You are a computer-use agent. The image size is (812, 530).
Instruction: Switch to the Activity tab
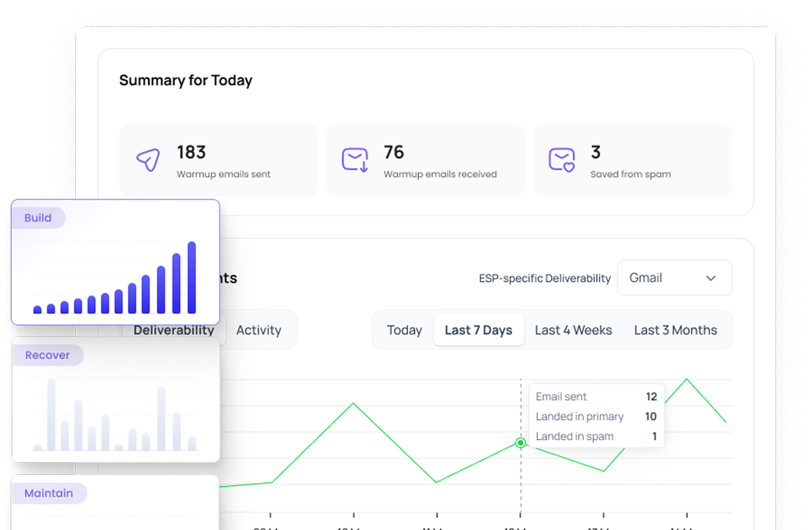[258, 330]
